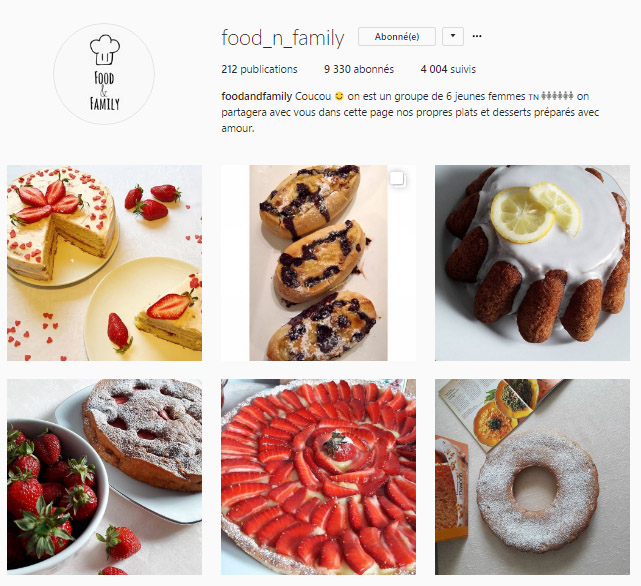View the 212 publications count
Viewport: 641px width, 586px height.
(x=259, y=69)
